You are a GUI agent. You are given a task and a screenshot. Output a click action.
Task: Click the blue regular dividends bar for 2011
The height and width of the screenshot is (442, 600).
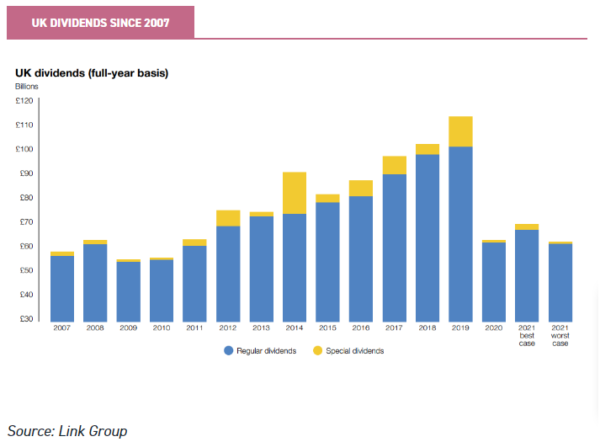195,284
